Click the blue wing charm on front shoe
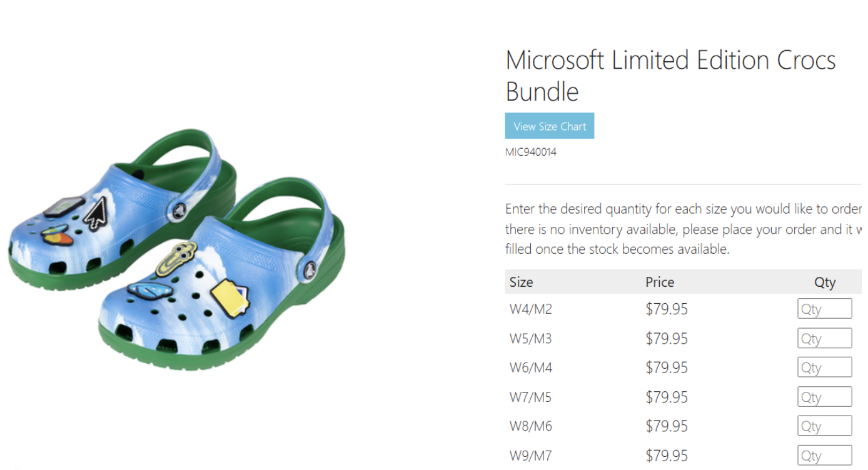The image size is (868, 470). pyautogui.click(x=149, y=289)
